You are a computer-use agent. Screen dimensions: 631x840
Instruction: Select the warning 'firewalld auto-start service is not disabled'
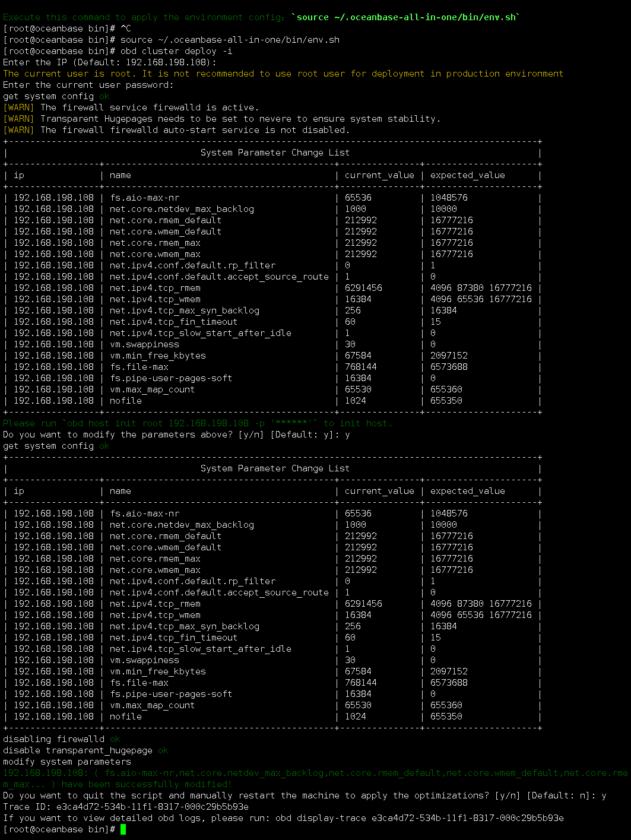[x=177, y=130]
